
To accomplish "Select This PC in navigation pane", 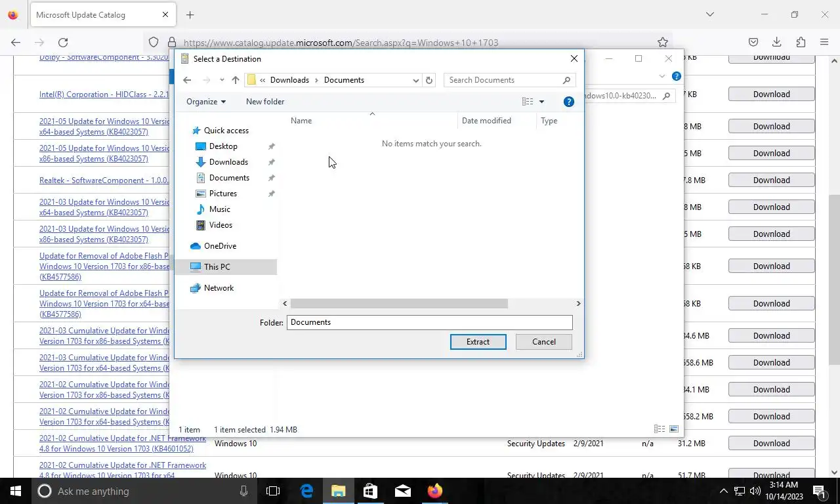I will [x=225, y=267].
